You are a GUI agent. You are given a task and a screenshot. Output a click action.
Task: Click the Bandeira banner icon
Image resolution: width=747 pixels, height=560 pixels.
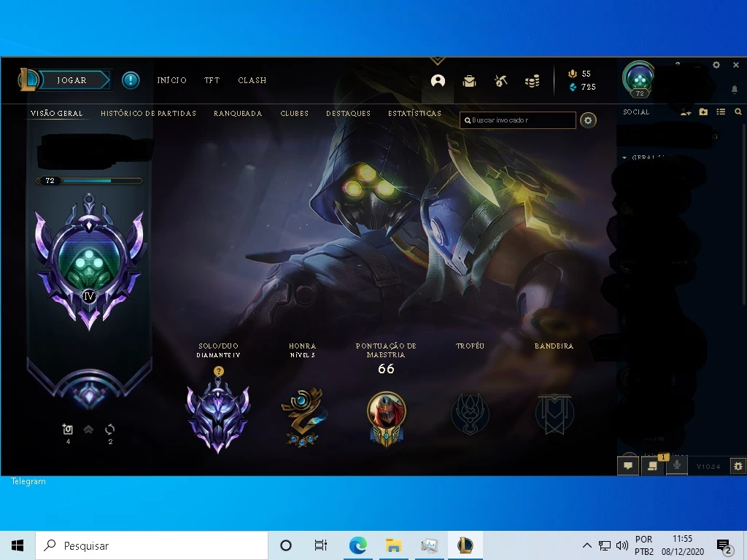pyautogui.click(x=554, y=414)
